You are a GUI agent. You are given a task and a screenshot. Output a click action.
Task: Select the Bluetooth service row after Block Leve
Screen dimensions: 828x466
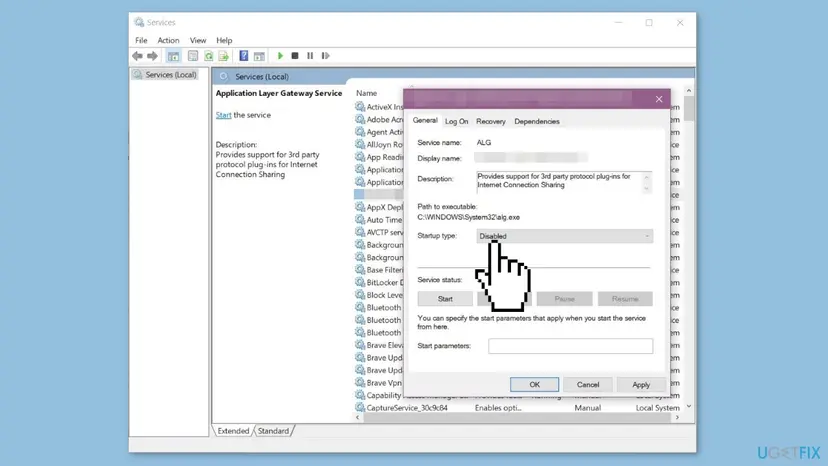384,307
